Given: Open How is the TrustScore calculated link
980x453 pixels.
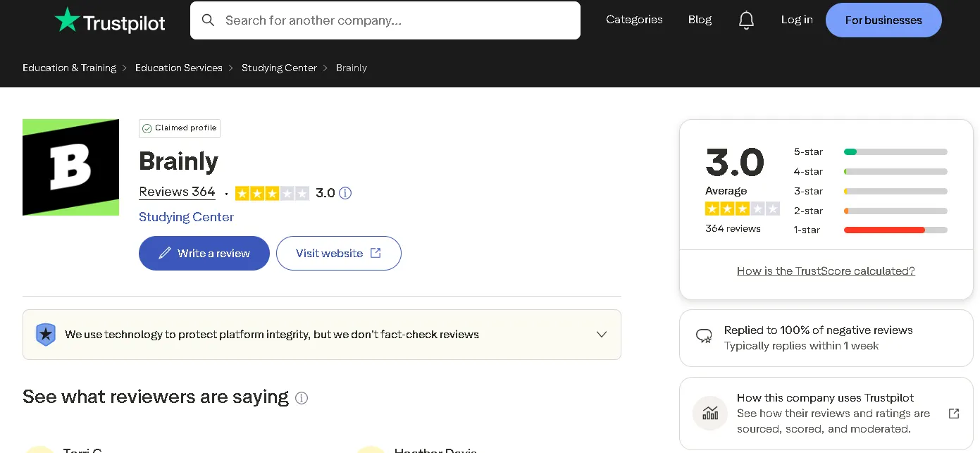Looking at the screenshot, I should 826,271.
